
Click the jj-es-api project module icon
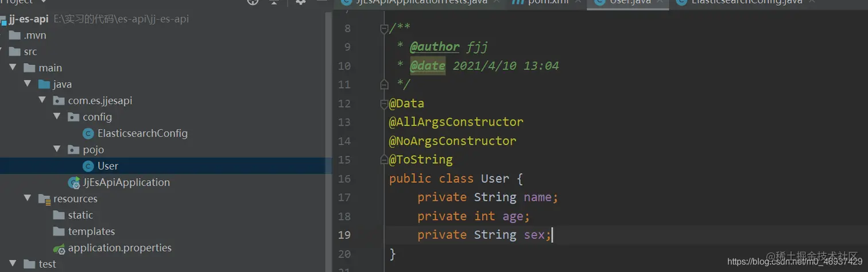click(3, 19)
